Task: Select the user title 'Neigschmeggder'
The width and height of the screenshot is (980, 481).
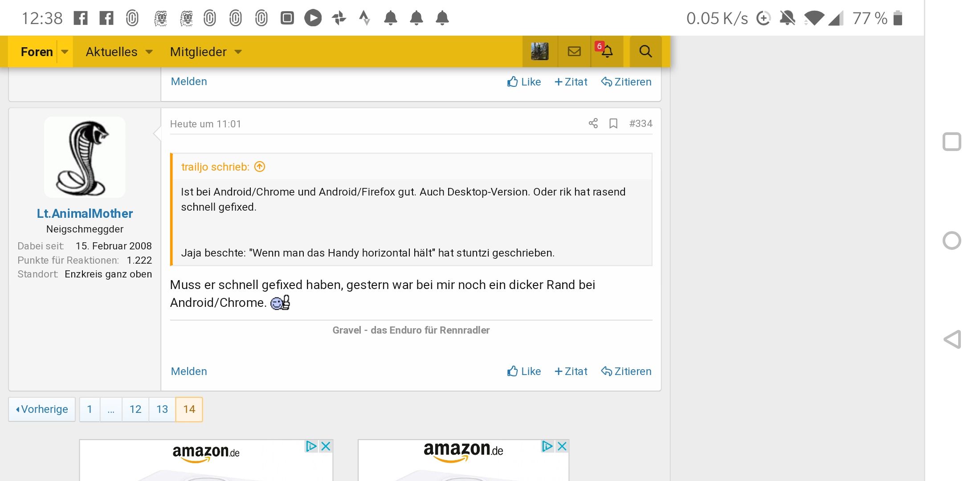Action: coord(85,229)
